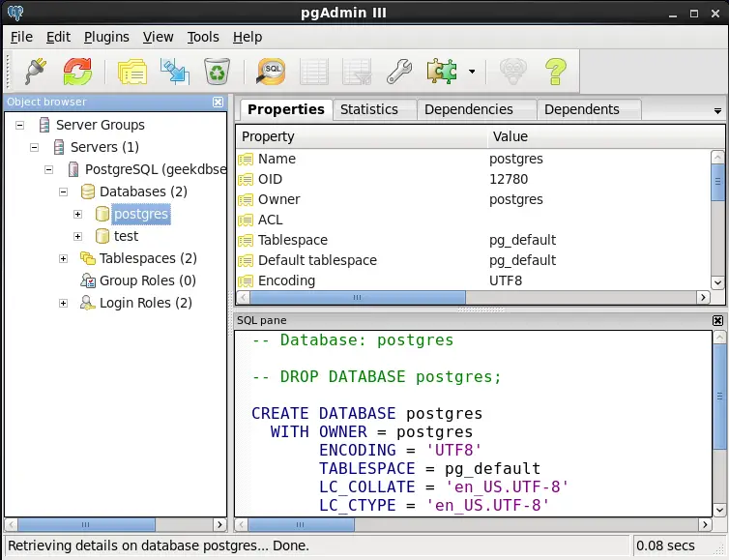Image resolution: width=729 pixels, height=560 pixels.
Task: Select the Properties tab
Action: tap(286, 109)
